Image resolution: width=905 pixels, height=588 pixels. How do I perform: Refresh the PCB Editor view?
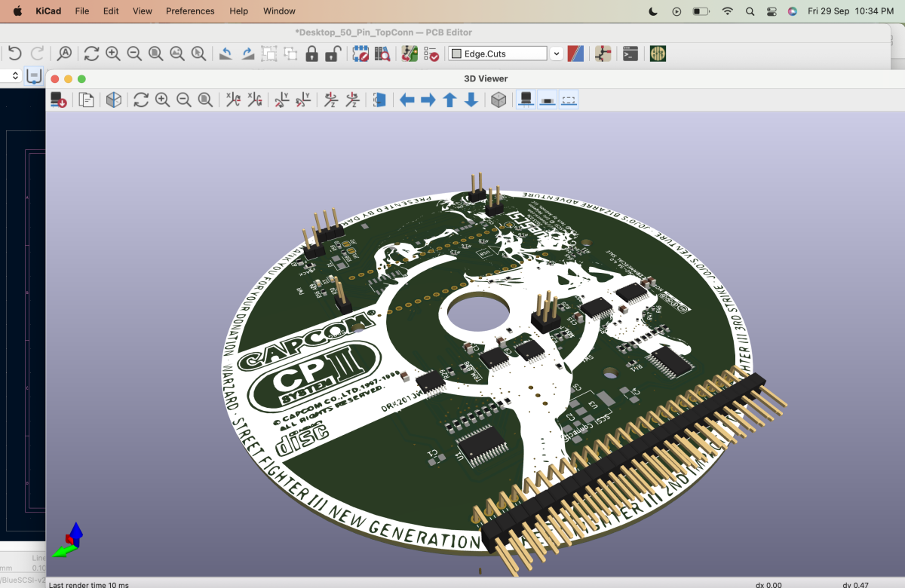91,54
